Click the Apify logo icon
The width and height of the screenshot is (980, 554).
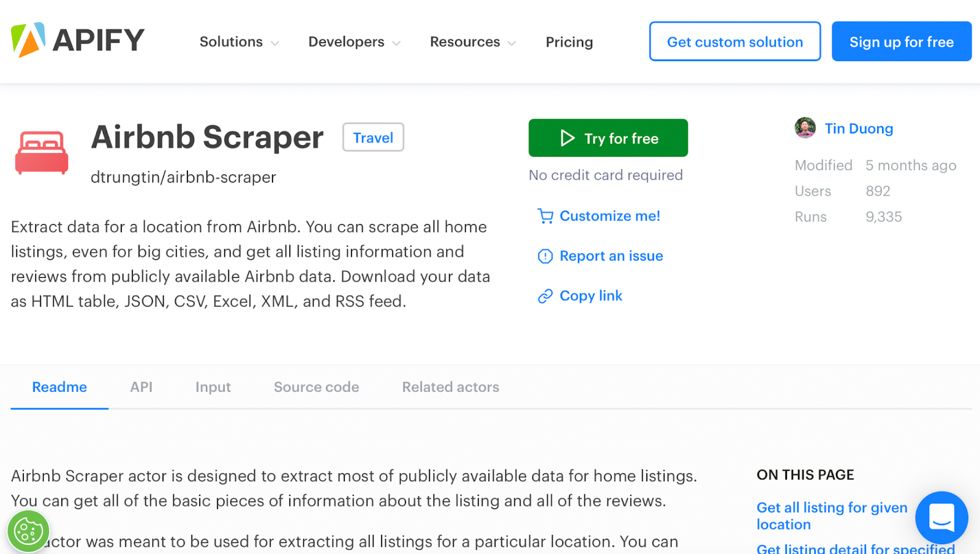point(28,40)
